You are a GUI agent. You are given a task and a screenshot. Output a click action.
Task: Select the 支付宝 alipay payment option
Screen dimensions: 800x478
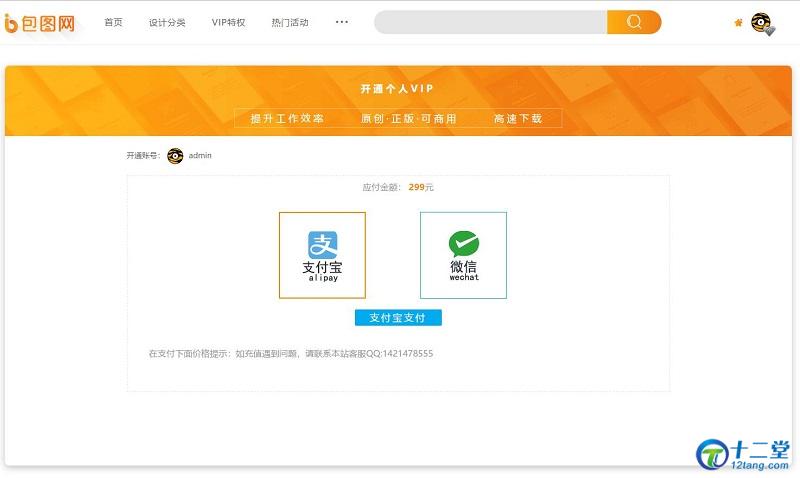[x=322, y=255]
